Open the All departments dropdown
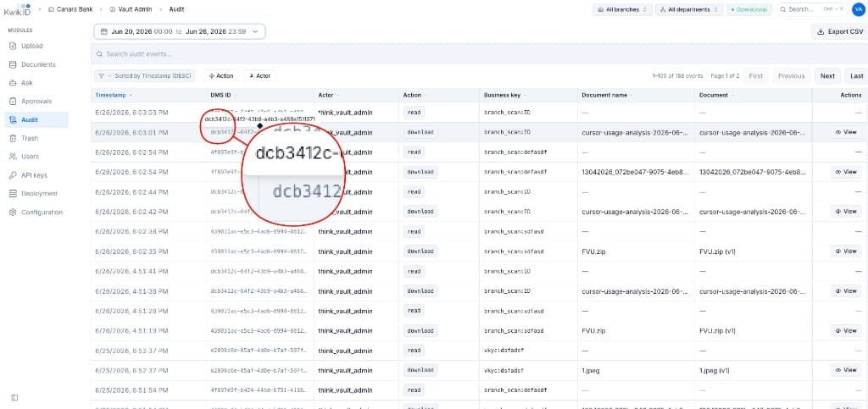Screen dimensions: 868x409 coord(689,9)
